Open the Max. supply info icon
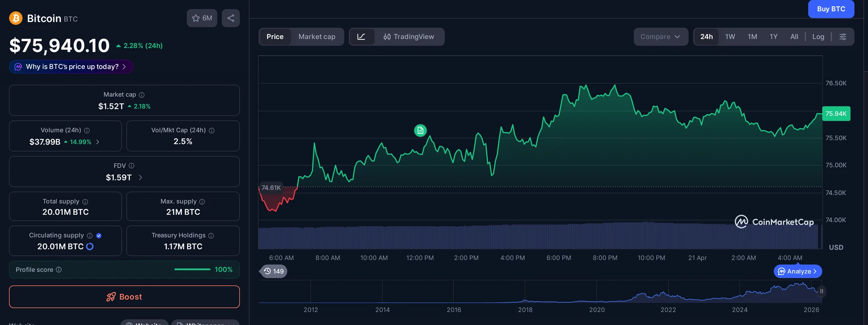 coord(202,201)
